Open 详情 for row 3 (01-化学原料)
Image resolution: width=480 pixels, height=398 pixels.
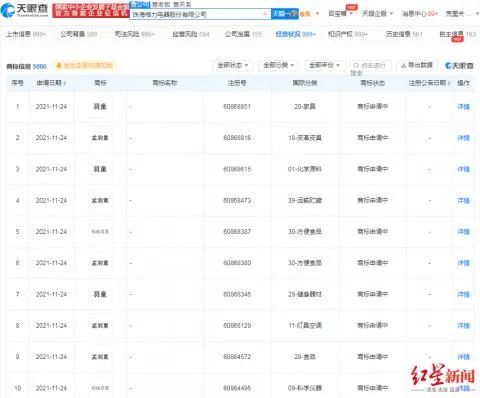click(463, 169)
